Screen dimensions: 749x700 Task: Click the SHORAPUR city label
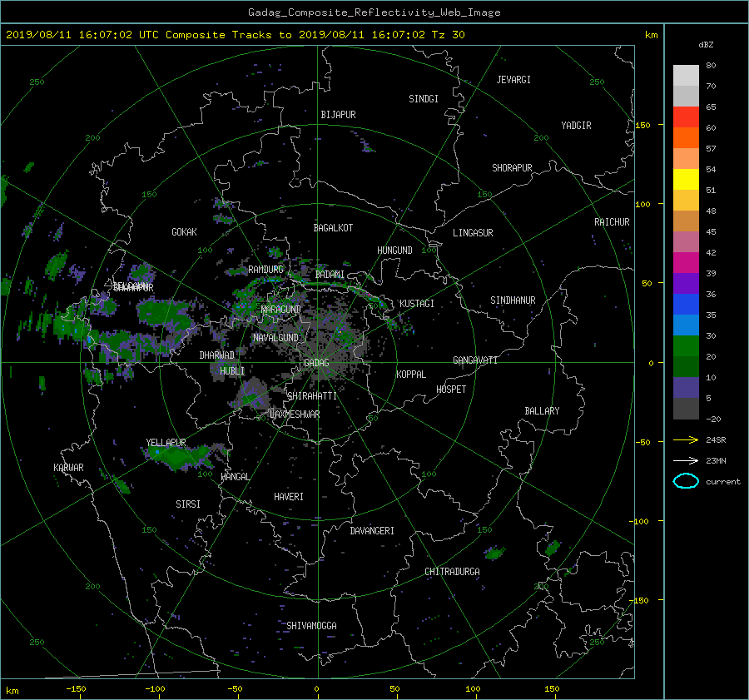(512, 168)
